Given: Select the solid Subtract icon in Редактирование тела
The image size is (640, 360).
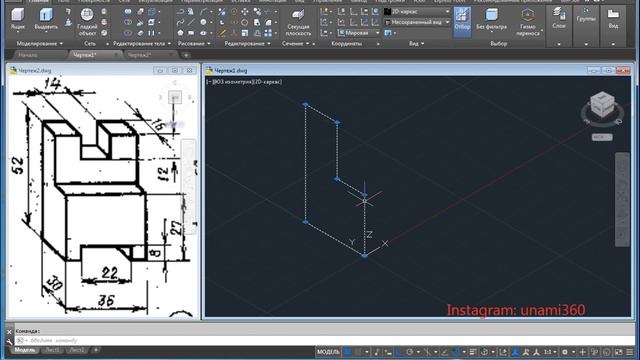Looking at the screenshot, I should pyautogui.click(x=128, y=22).
